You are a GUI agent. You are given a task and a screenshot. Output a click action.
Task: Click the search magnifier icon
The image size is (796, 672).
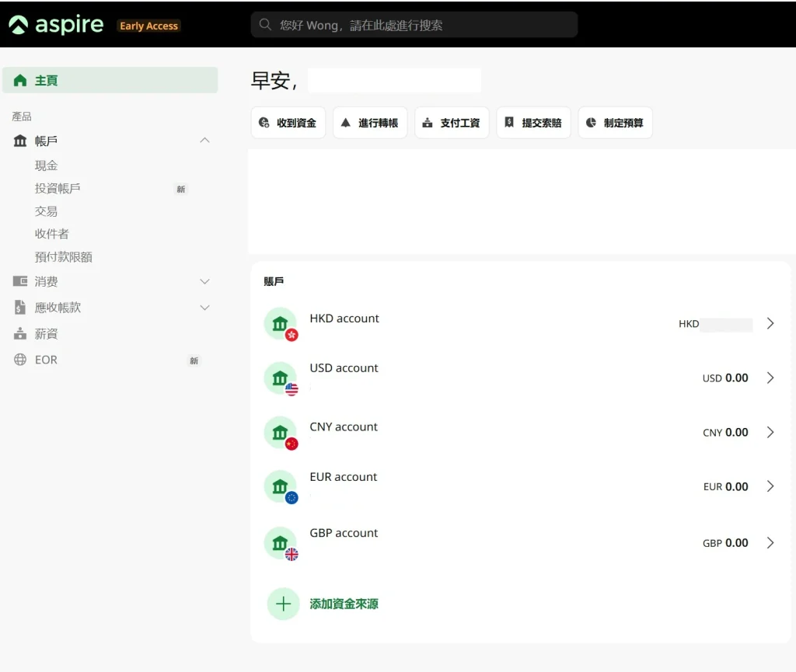(265, 24)
